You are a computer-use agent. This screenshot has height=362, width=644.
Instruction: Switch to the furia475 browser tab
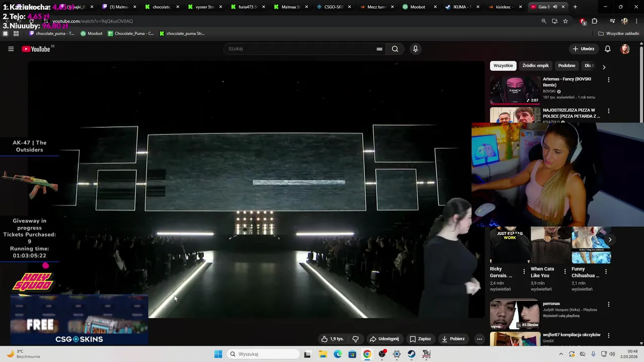(248, 7)
